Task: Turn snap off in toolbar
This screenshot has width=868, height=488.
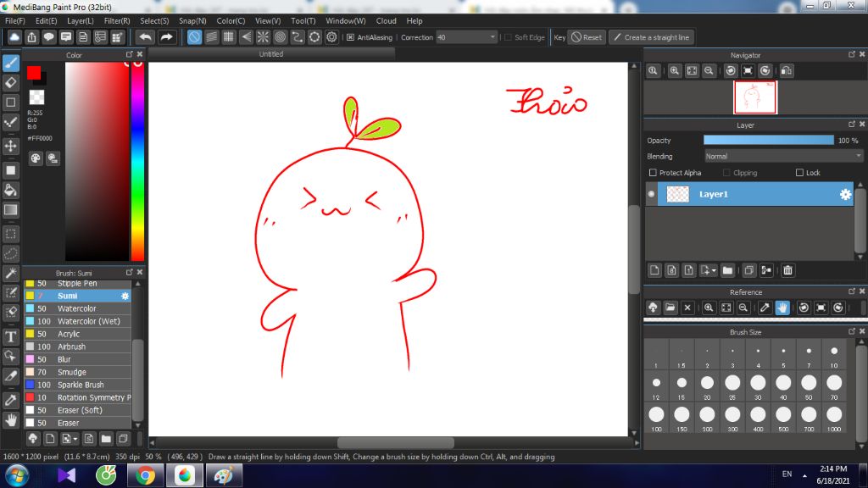Action: pos(194,37)
